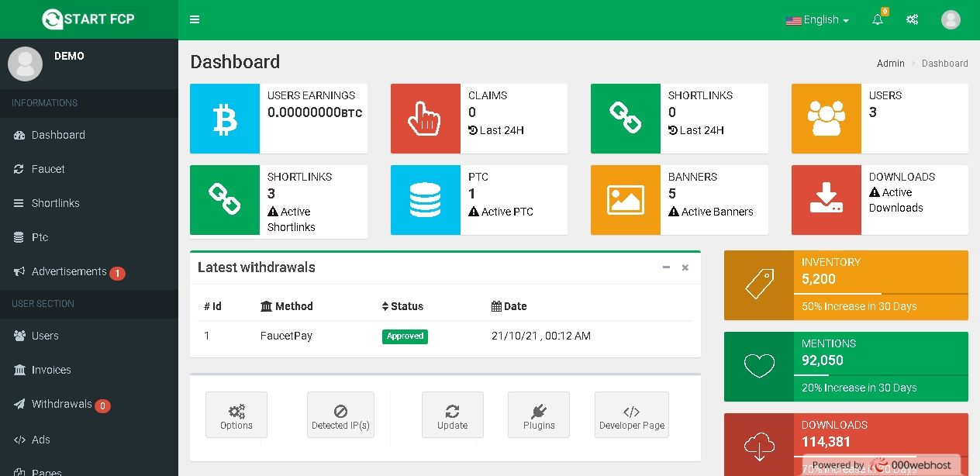Viewport: 980px width, 476px height.
Task: Click the 92,050 Mentions value
Action: (x=823, y=360)
